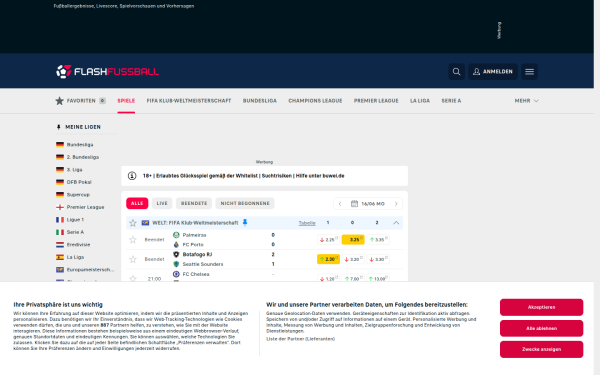This screenshot has width=600, height=375.
Task: Click the calendar icon showing 16/06 MO
Action: pyautogui.click(x=354, y=204)
